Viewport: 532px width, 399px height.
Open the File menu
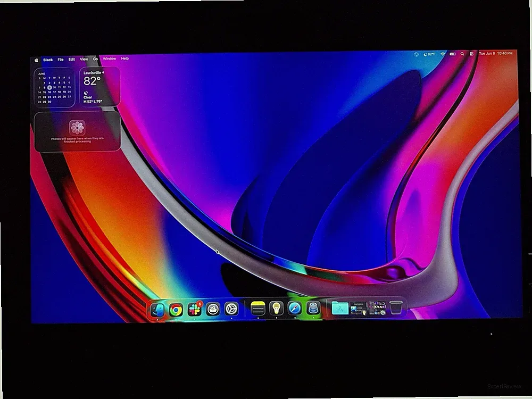tap(61, 60)
